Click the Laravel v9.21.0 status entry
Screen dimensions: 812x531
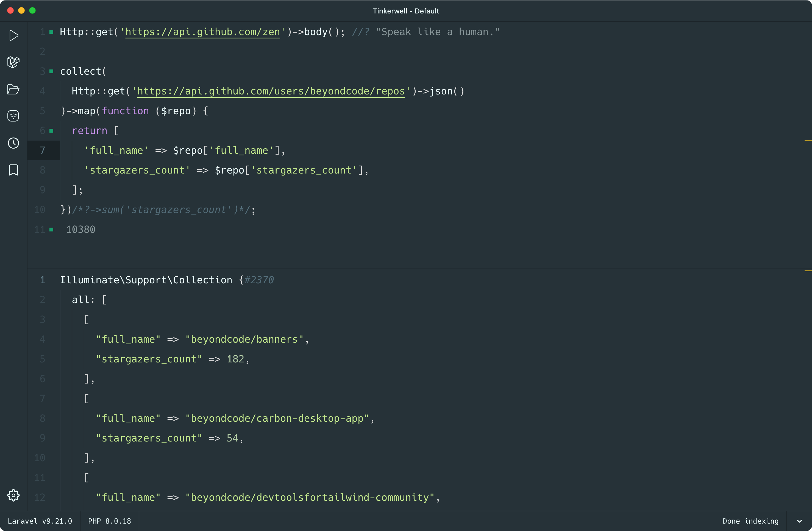[40, 521]
